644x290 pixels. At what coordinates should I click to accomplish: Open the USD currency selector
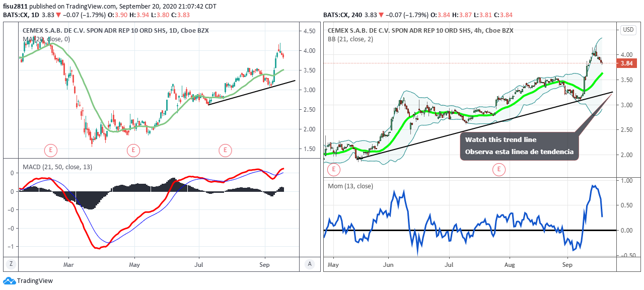(x=628, y=30)
